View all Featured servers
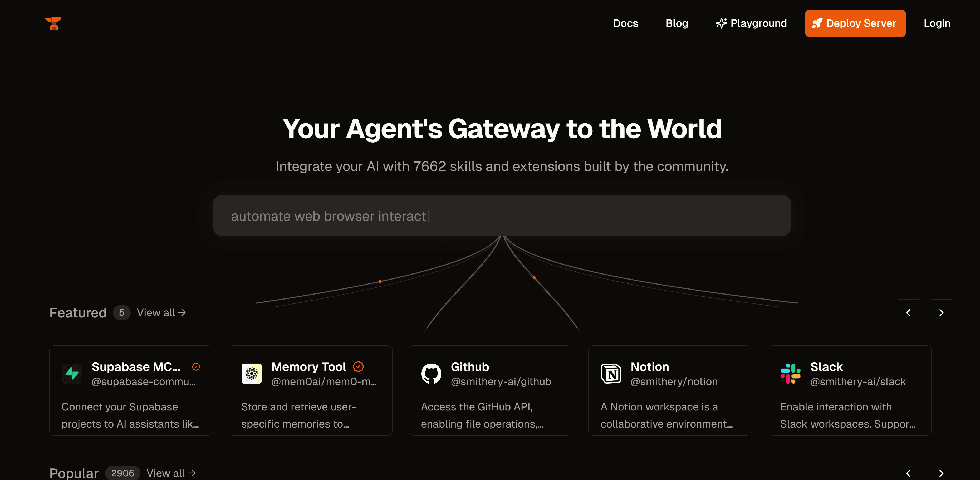 pyautogui.click(x=161, y=313)
